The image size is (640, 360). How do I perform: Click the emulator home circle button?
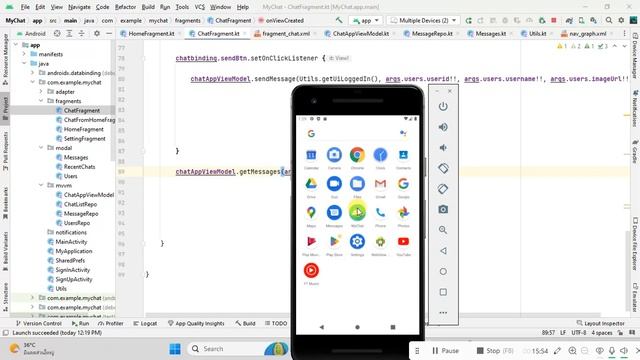tap(443, 271)
